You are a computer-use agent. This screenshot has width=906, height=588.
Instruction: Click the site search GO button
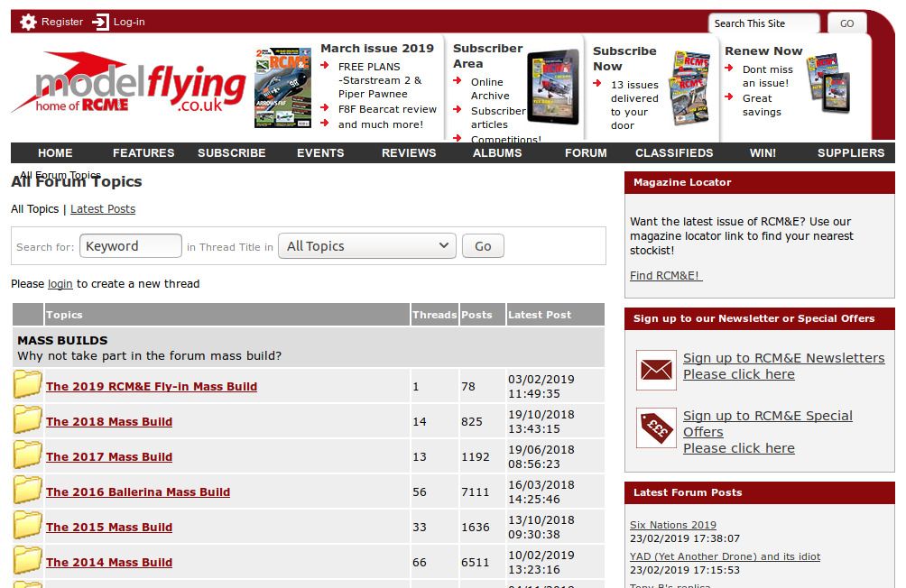click(x=847, y=23)
